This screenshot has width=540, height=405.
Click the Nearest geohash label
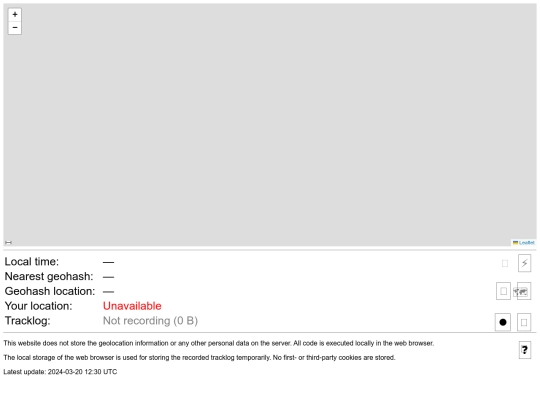[x=49, y=277]
